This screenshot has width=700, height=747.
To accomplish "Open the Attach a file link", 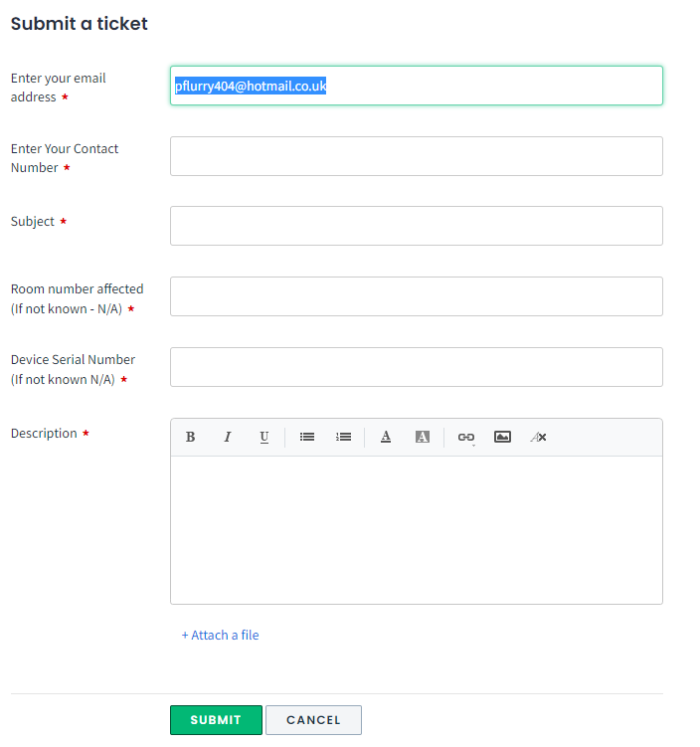I will pyautogui.click(x=220, y=635).
